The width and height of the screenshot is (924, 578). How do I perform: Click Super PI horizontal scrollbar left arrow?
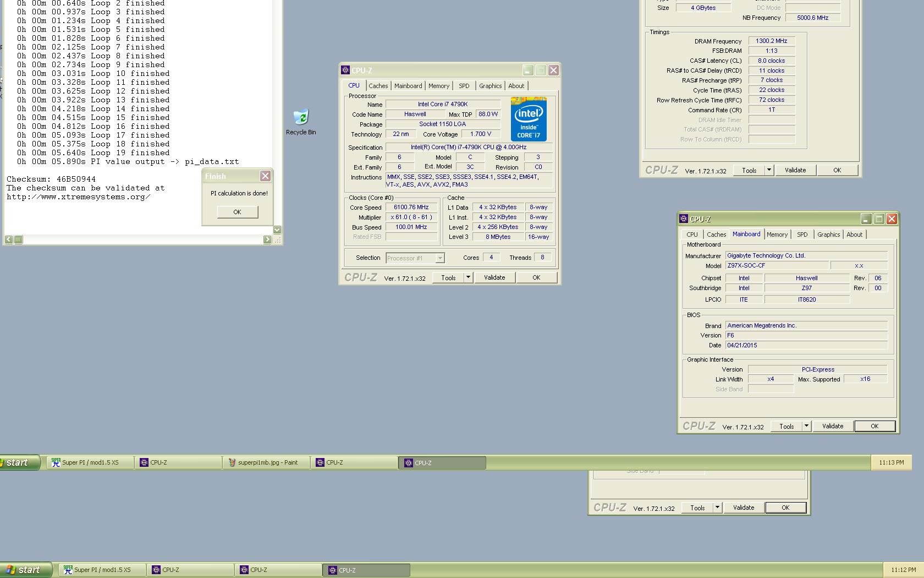pyautogui.click(x=9, y=239)
